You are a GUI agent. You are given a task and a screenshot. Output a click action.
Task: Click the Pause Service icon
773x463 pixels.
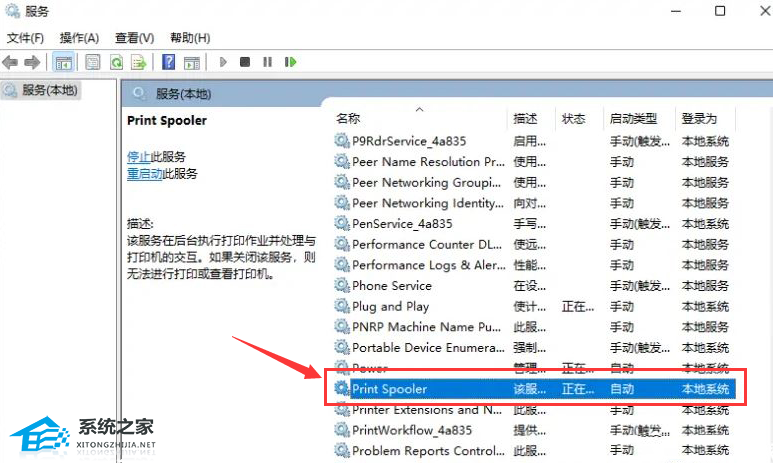[x=268, y=62]
